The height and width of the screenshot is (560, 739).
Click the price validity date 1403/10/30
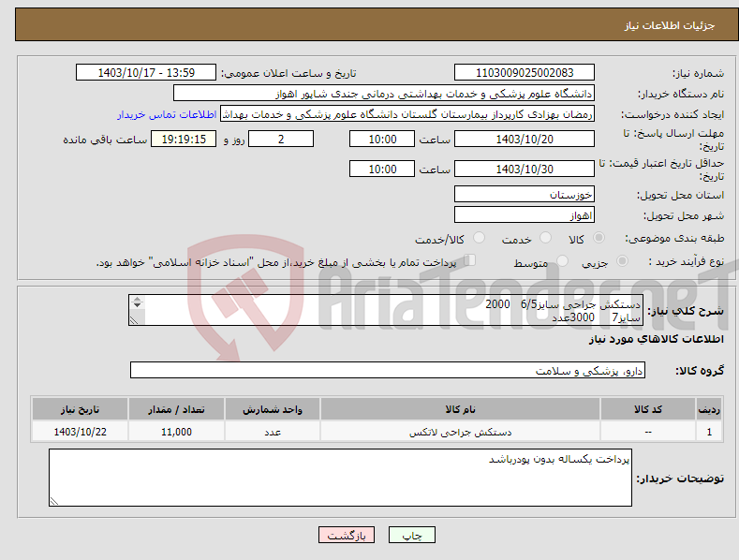[x=525, y=169]
